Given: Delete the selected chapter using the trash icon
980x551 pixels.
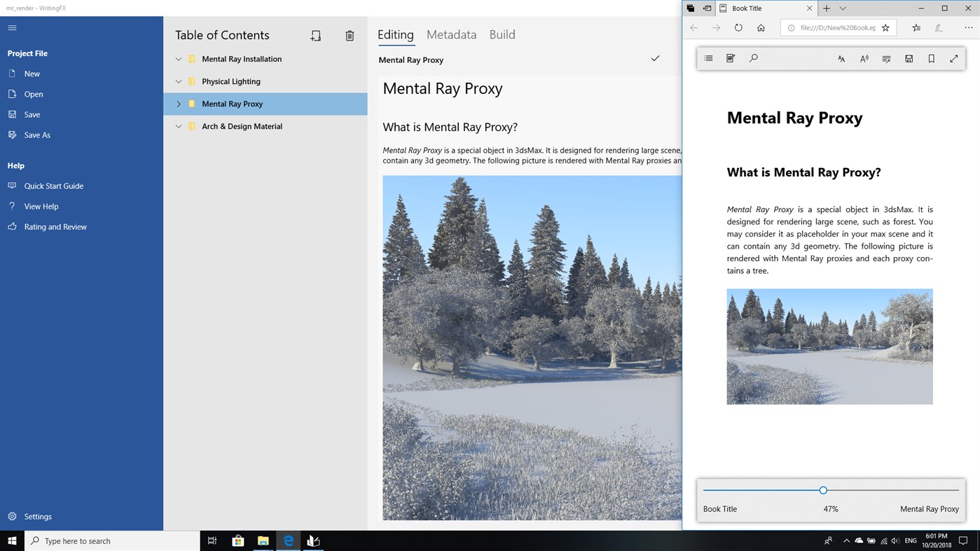Looking at the screenshot, I should pyautogui.click(x=350, y=35).
